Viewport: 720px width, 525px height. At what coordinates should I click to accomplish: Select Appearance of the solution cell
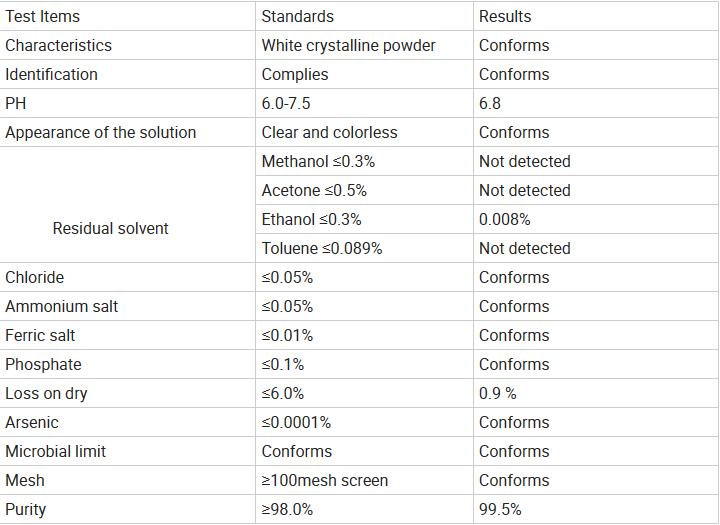coord(128,132)
